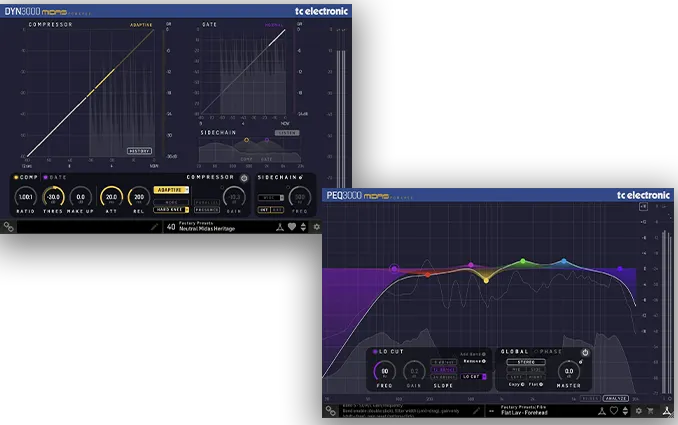Click the PARALLEL button
678x425 pixels.
point(207,202)
